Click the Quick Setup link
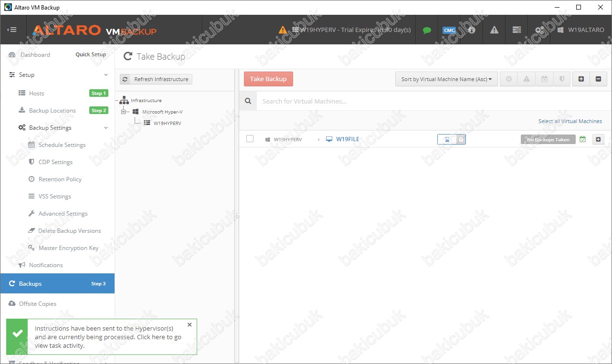 click(x=91, y=54)
